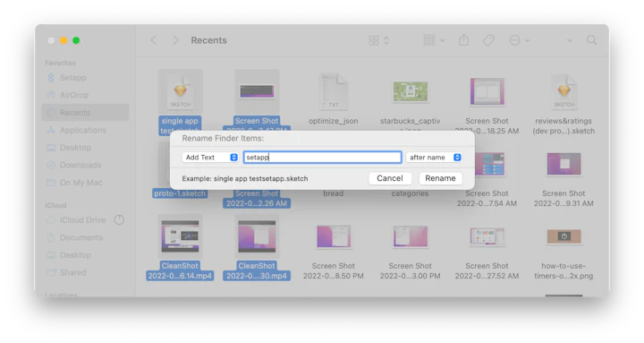Search in Finder
644x343 pixels.
(x=591, y=40)
